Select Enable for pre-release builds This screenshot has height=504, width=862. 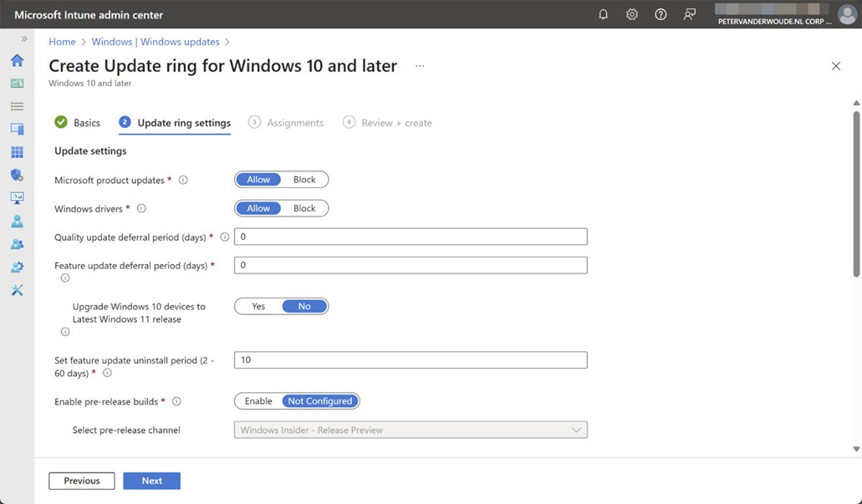click(259, 401)
